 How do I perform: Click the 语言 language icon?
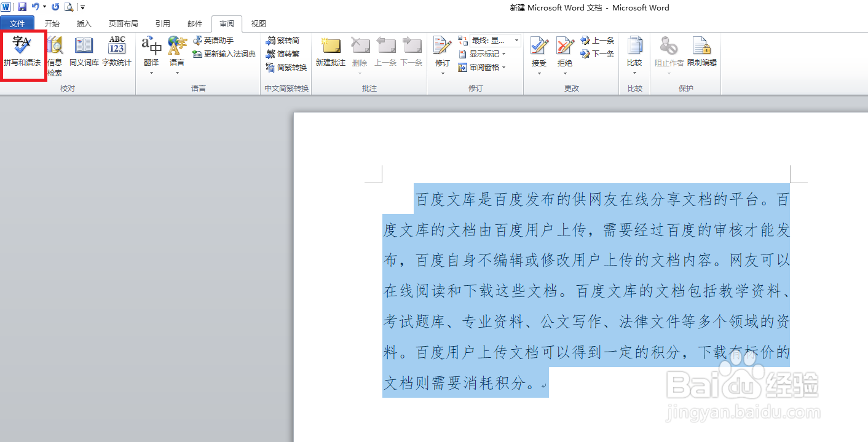177,45
